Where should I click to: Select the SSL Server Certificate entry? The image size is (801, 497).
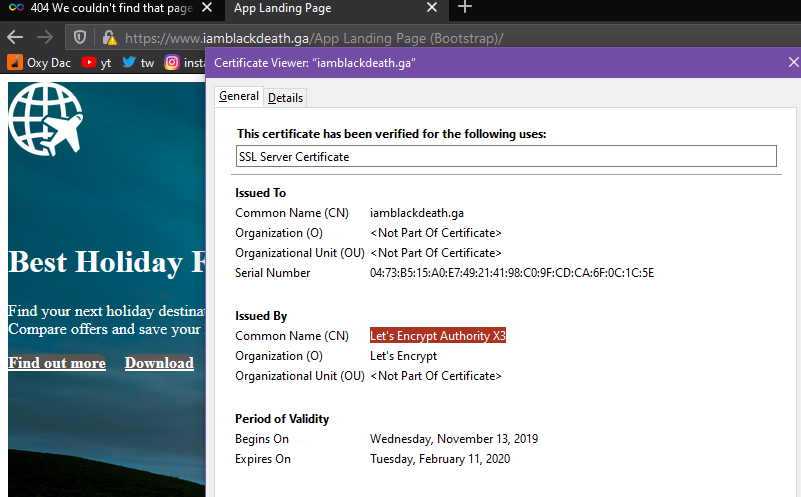tap(506, 156)
